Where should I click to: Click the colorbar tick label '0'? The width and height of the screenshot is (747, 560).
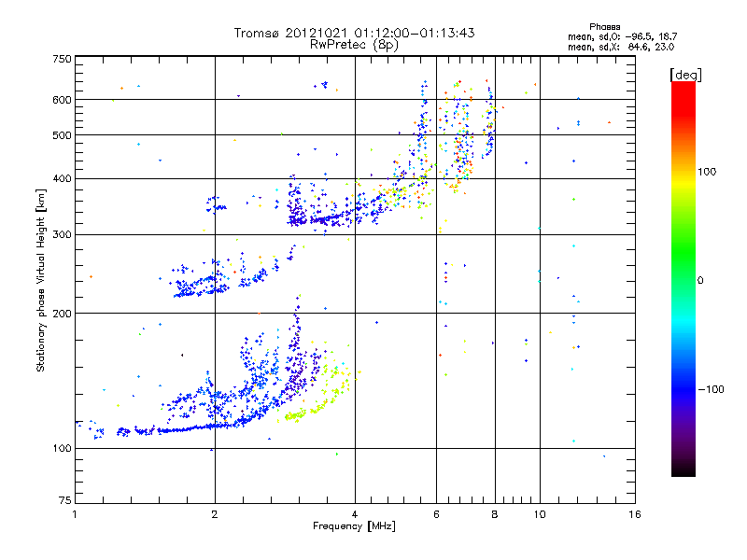tap(700, 281)
